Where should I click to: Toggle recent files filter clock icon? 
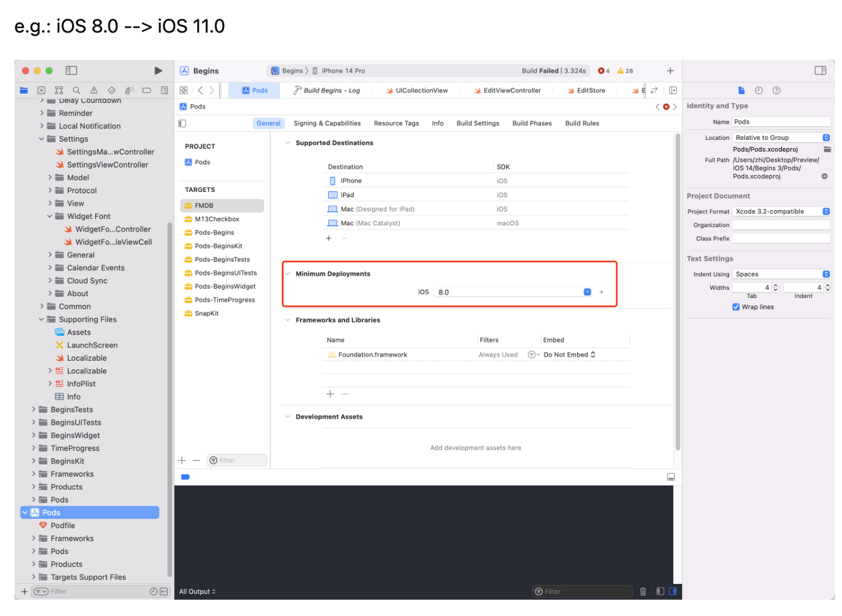[x=154, y=592]
